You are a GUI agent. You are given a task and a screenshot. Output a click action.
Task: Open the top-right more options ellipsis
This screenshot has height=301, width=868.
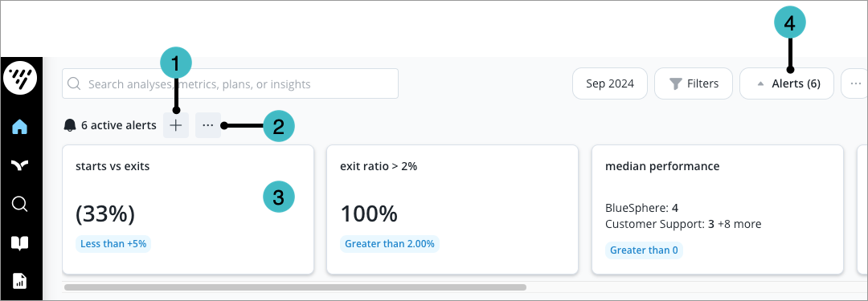coord(855,83)
